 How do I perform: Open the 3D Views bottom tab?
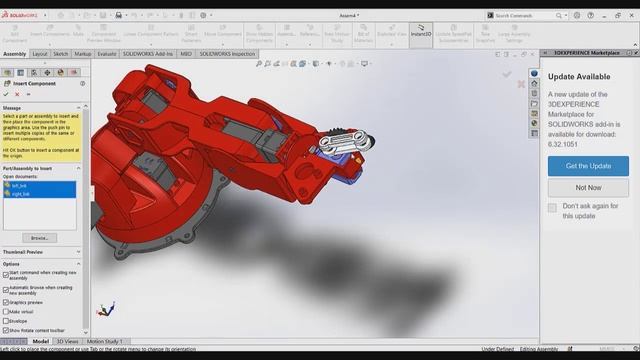[67, 341]
